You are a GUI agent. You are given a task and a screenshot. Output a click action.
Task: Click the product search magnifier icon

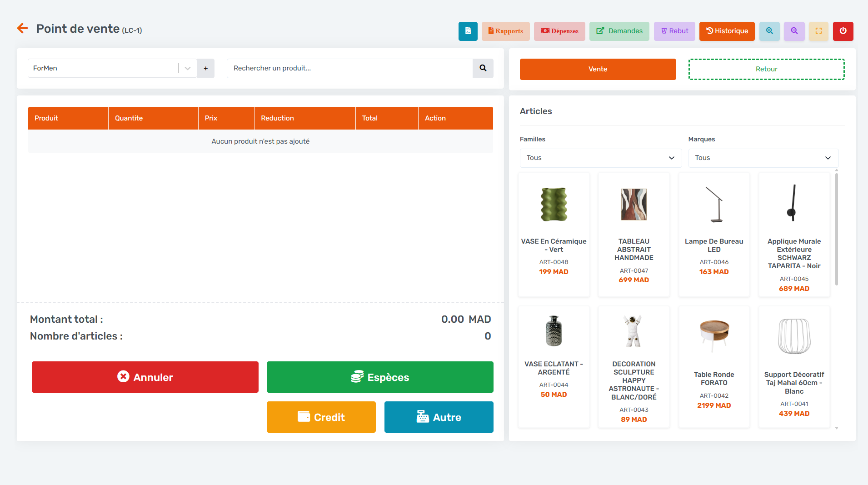pos(483,68)
